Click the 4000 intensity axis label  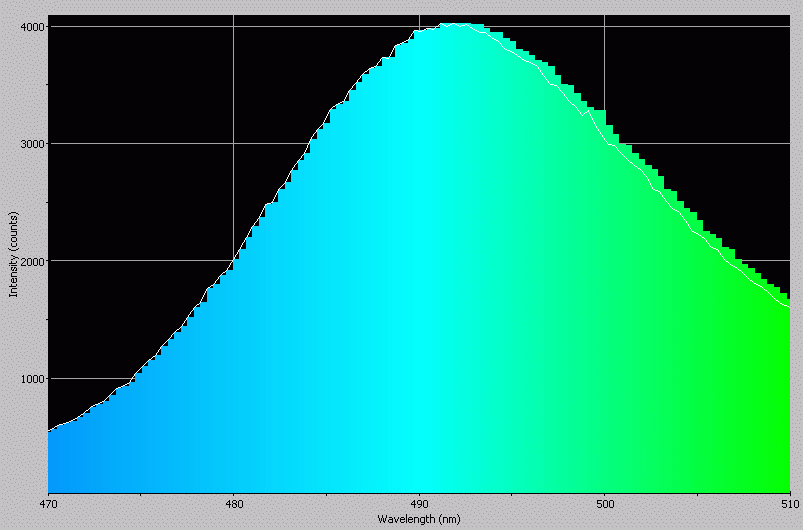click(32, 27)
